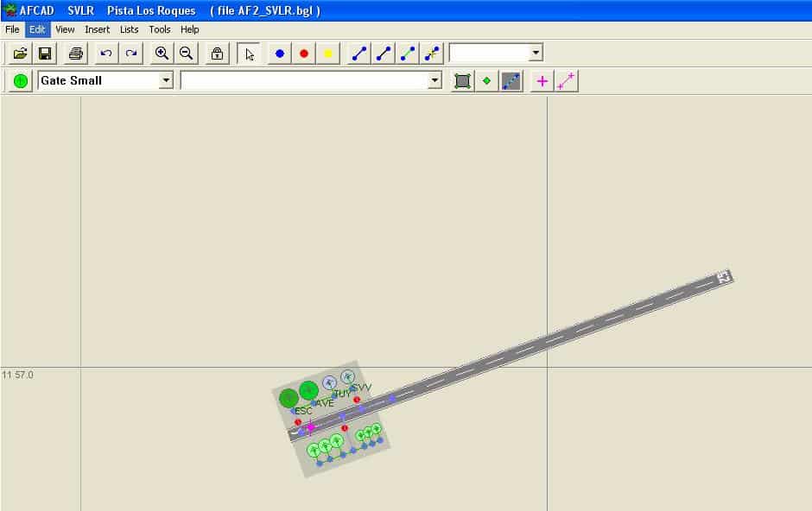Open the Help menu
Screen dimensions: 812x511
coord(189,29)
